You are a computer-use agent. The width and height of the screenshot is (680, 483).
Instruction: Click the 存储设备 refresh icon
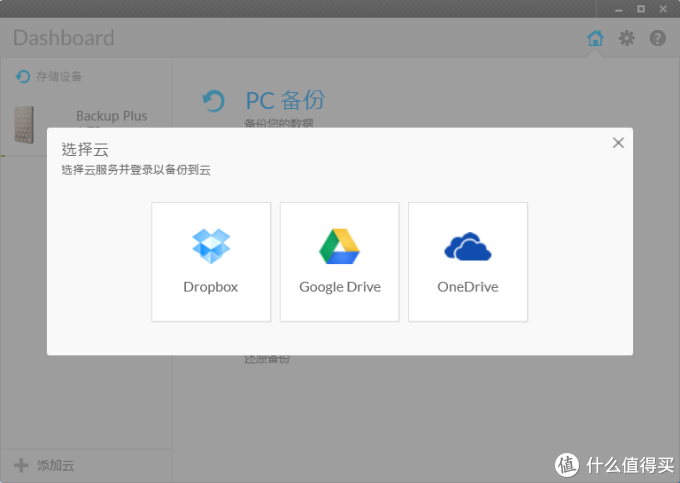(x=23, y=77)
